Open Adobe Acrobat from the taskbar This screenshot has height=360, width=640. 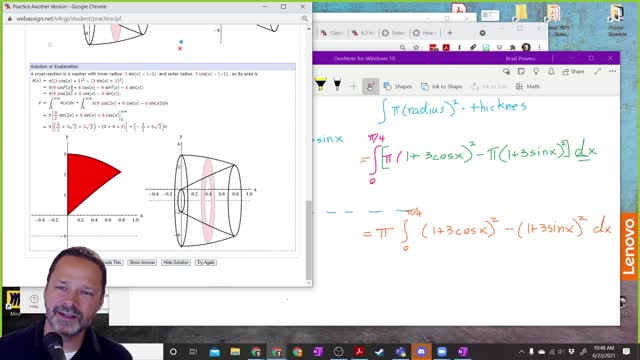[x=359, y=351]
